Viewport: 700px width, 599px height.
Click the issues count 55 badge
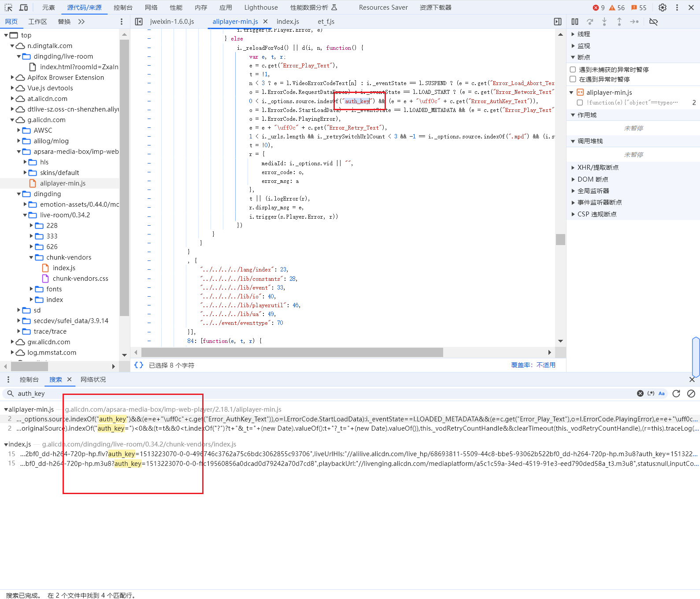(x=639, y=7)
